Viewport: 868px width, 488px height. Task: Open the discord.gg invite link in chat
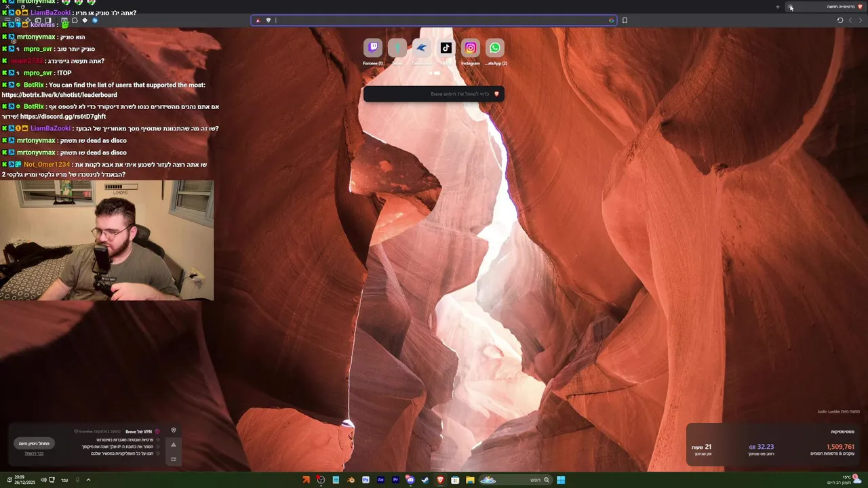tap(63, 117)
